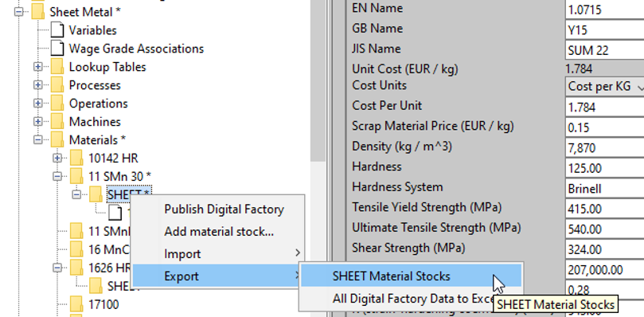Click the Unit Cost (EUR / kg) label

[405, 69]
